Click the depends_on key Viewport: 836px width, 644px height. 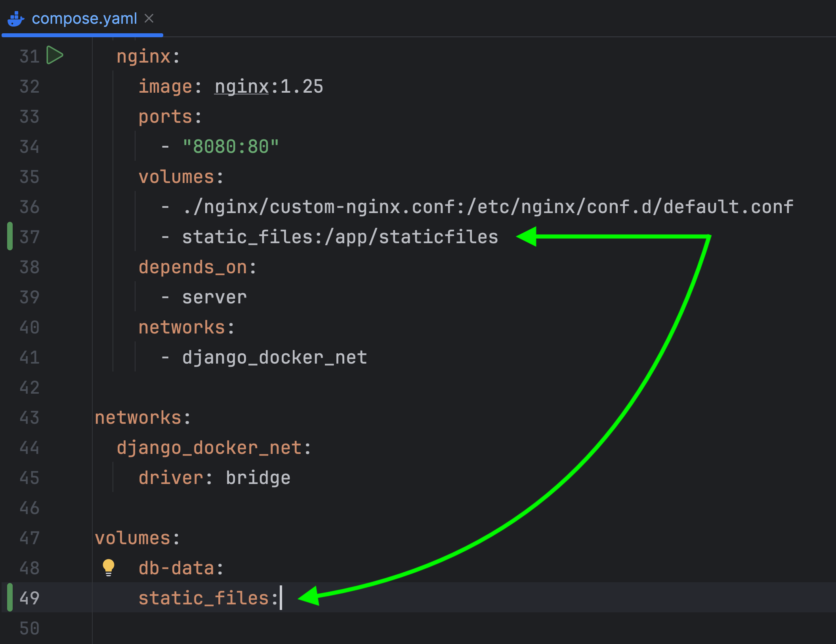(193, 267)
